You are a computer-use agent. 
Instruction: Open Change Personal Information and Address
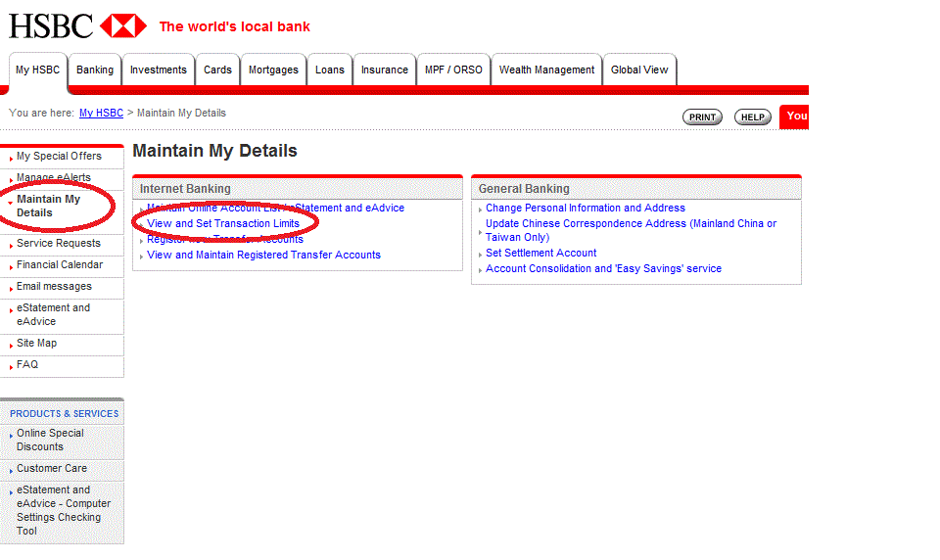(586, 209)
